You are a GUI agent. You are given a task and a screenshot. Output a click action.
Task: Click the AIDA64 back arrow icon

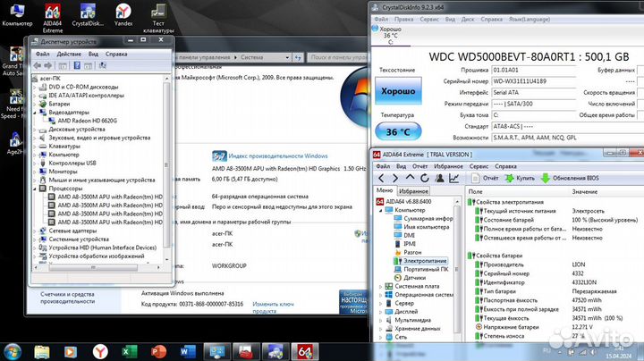(379, 179)
